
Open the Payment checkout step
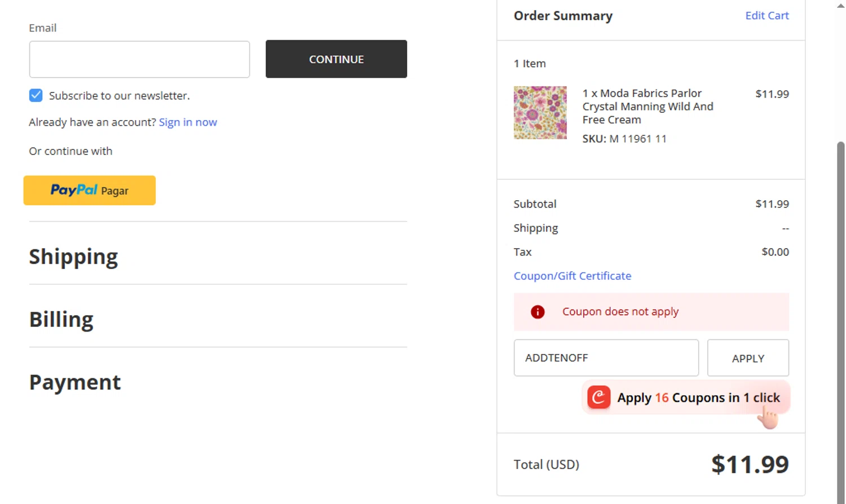(x=74, y=382)
